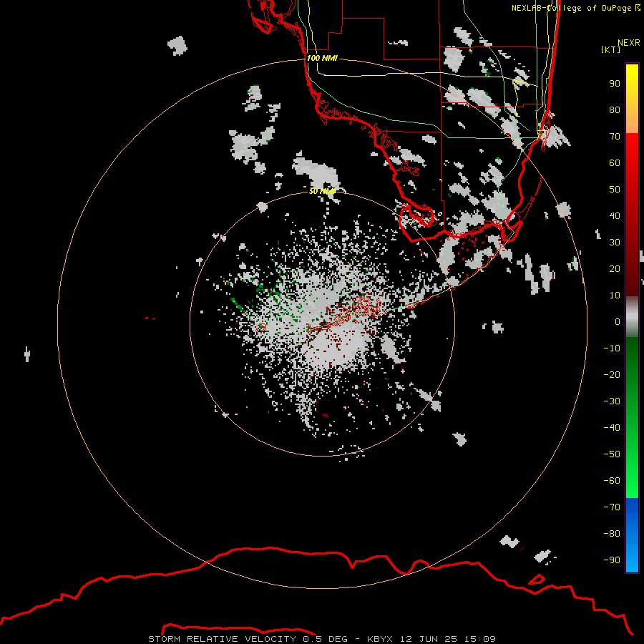The image size is (644, 644).
Task: Click the -60 value on the velocity scale
Action: tap(612, 481)
